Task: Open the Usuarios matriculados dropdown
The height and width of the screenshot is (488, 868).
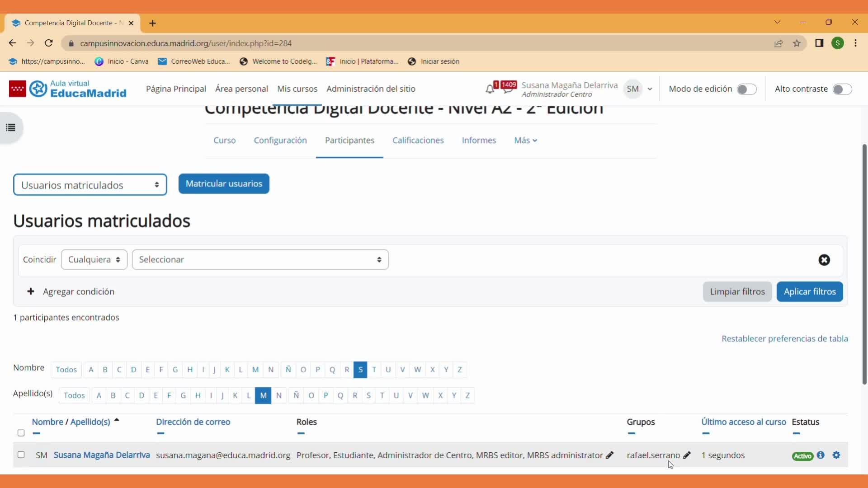Action: click(x=90, y=185)
